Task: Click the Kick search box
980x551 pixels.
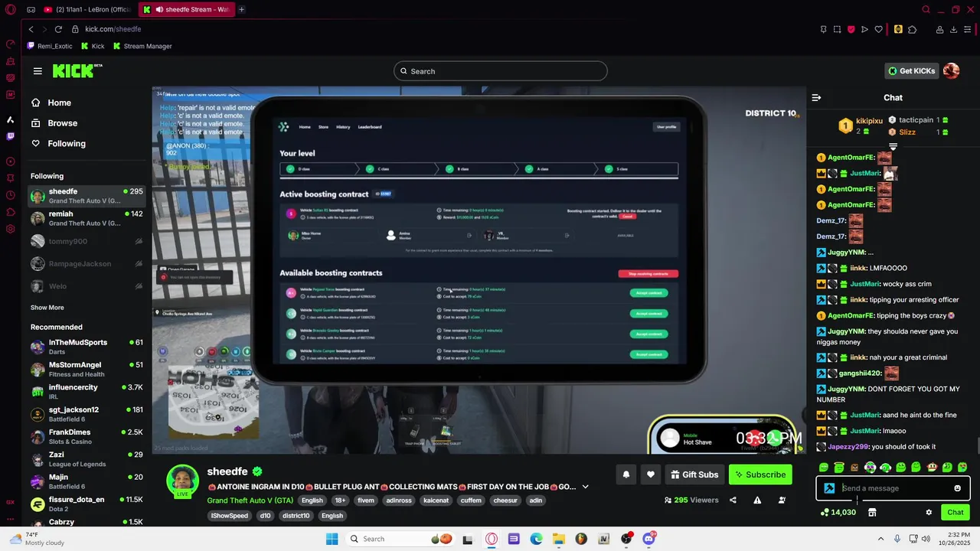Action: [x=501, y=71]
